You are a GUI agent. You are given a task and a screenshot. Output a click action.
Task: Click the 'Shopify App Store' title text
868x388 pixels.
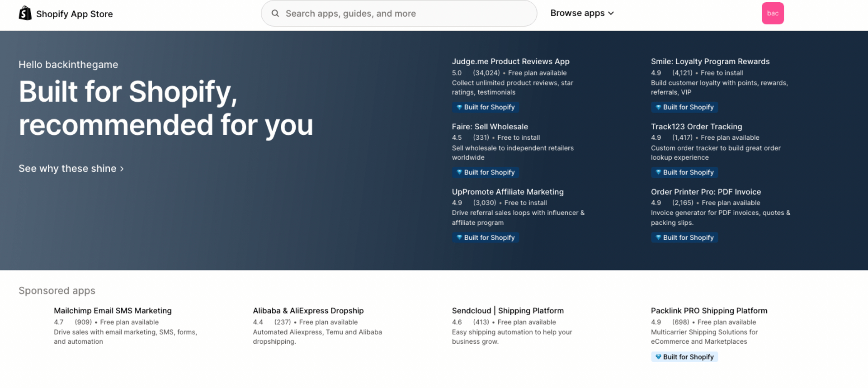coord(75,14)
